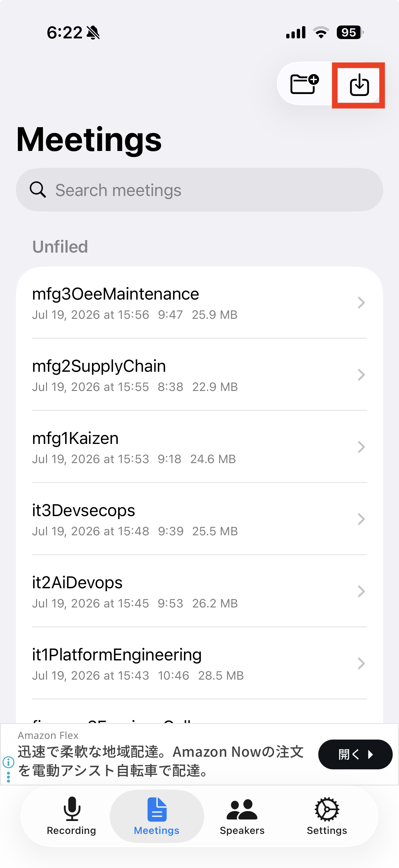
Task: Tap the ad options three-dots icon
Action: [x=8, y=777]
